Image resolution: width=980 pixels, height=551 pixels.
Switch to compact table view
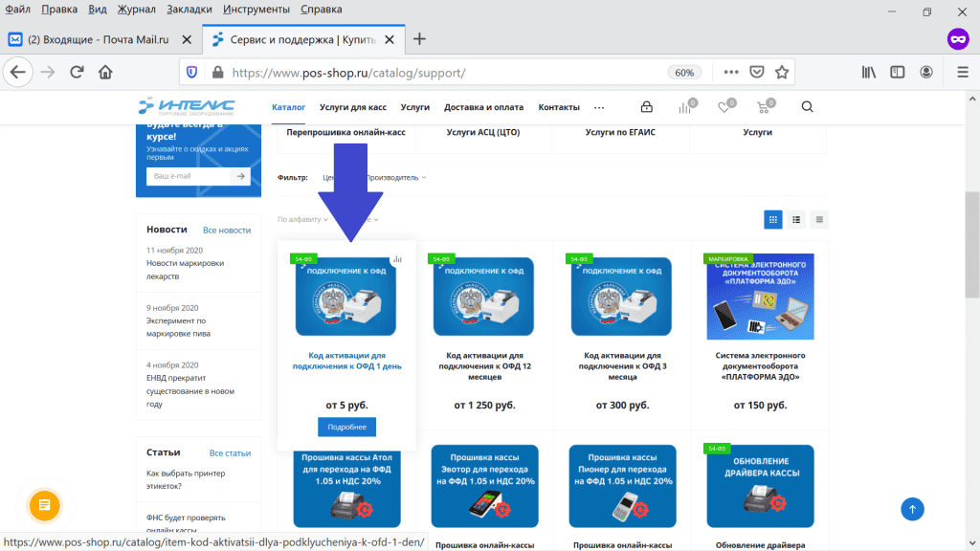[819, 219]
